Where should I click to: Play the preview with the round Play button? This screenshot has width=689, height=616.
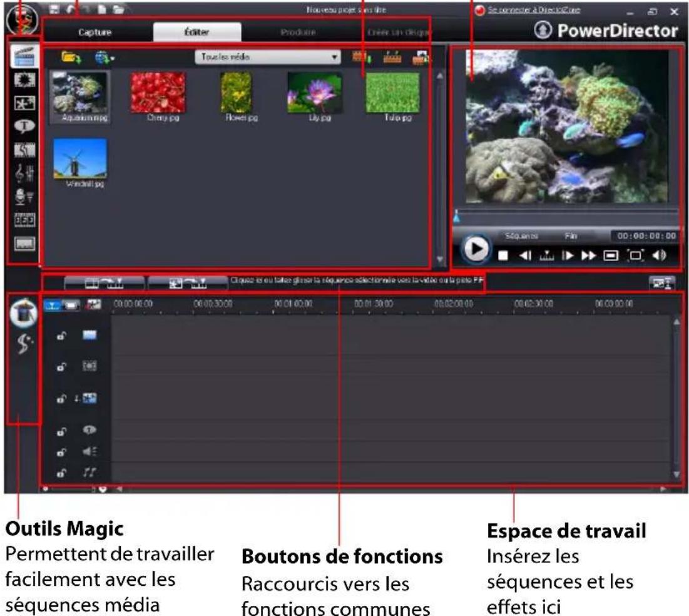tap(476, 249)
